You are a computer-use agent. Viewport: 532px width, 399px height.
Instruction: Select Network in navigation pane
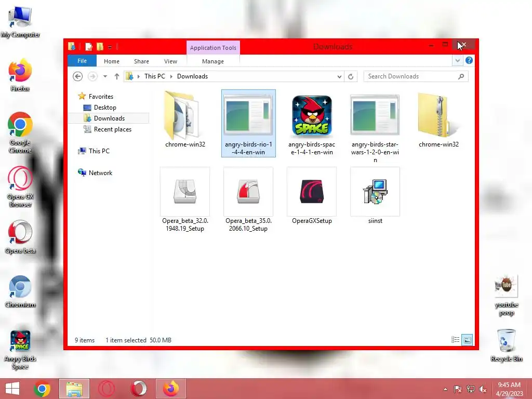click(x=100, y=172)
